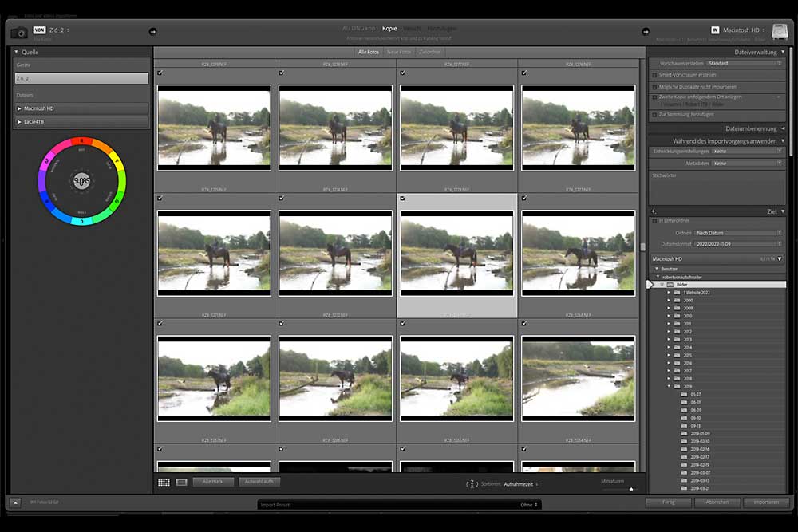Click the plus icon in the Ziel header
Viewport: 798px width, 532px height.
(x=654, y=211)
